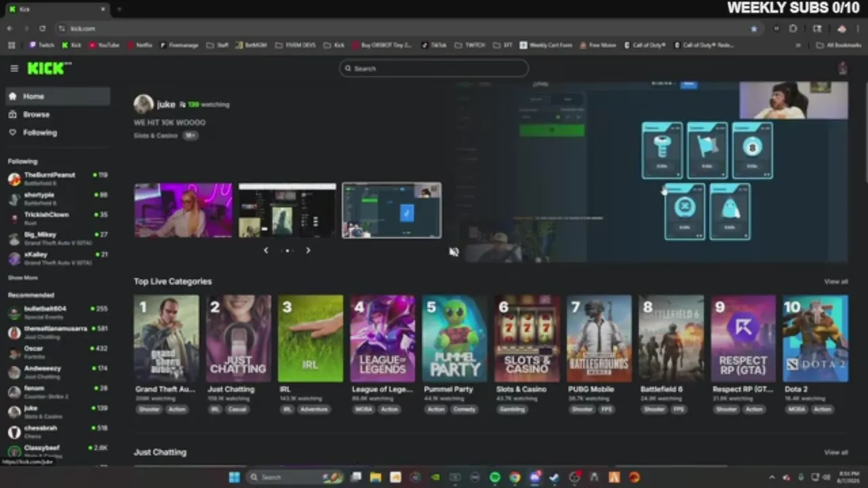The width and height of the screenshot is (868, 488).
Task: Open chessbrah's avatar in Recommended
Action: (14, 432)
